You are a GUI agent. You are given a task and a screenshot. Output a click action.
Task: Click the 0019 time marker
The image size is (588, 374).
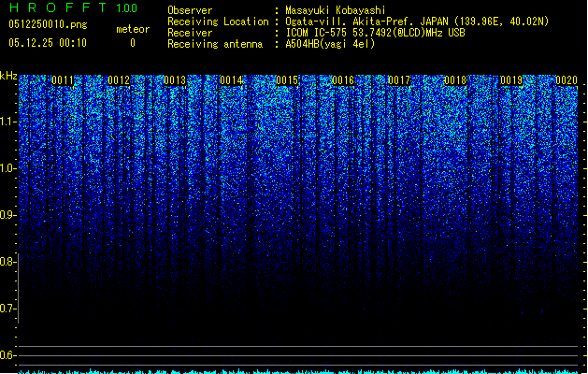click(x=511, y=80)
